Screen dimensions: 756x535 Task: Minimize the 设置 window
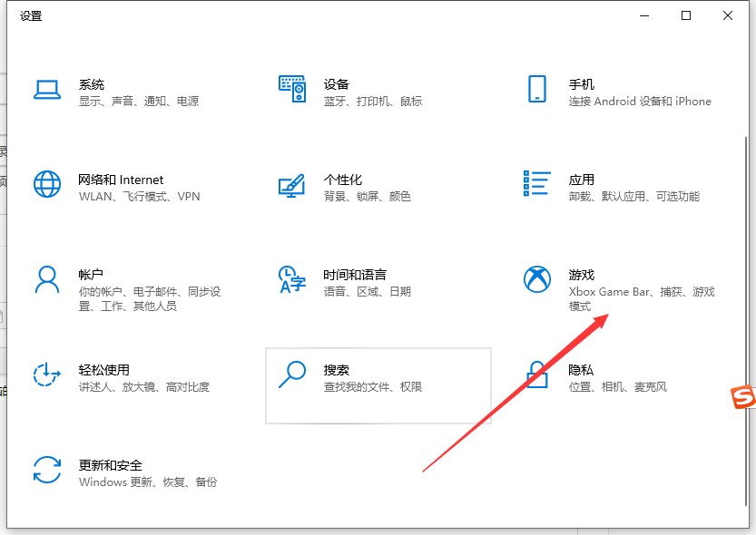pyautogui.click(x=644, y=15)
